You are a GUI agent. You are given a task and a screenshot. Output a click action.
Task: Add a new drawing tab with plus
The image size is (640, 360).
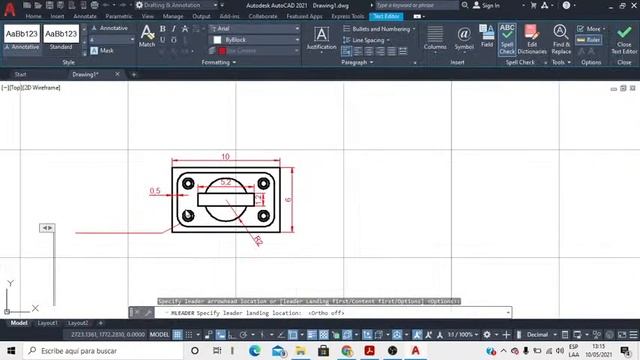pyautogui.click(x=133, y=74)
